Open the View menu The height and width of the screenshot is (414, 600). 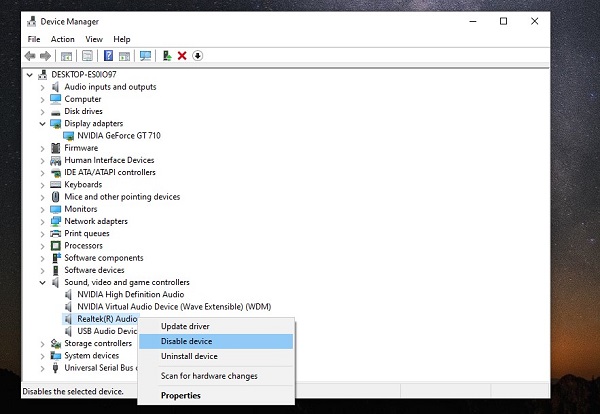point(94,39)
